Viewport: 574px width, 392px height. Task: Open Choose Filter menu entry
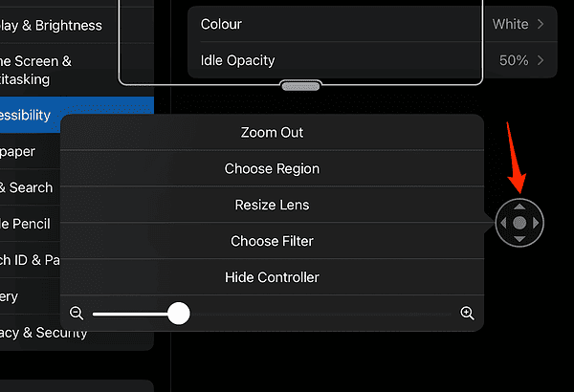[x=272, y=241]
